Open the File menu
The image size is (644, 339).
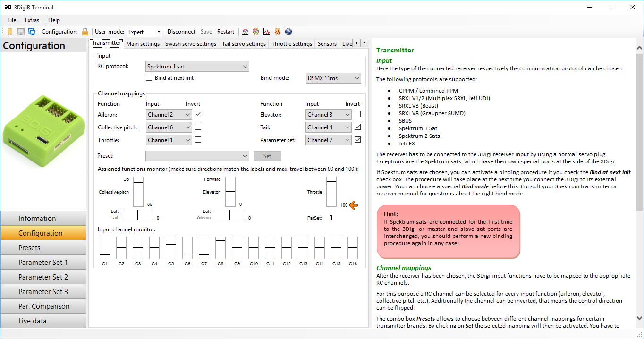12,20
